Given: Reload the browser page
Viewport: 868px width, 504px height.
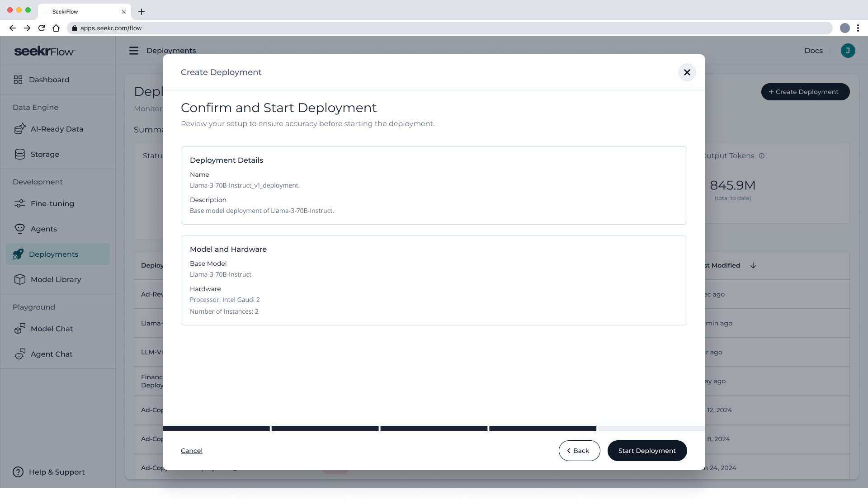Looking at the screenshot, I should 42,28.
